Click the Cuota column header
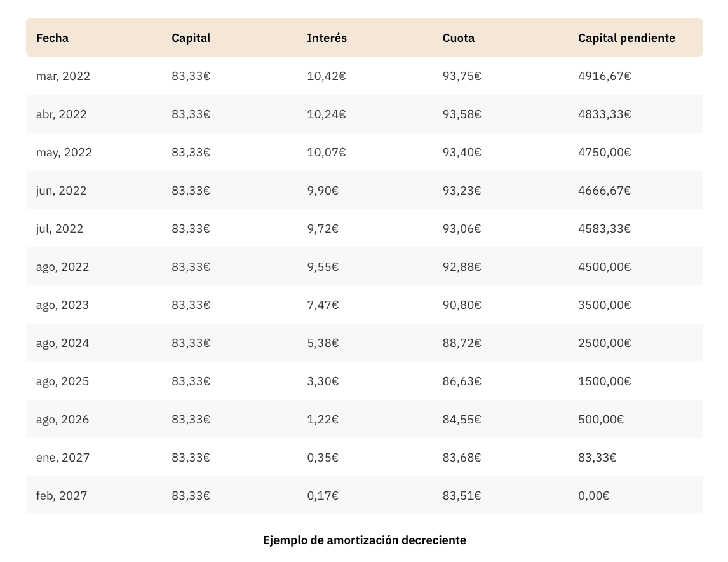 coord(458,38)
